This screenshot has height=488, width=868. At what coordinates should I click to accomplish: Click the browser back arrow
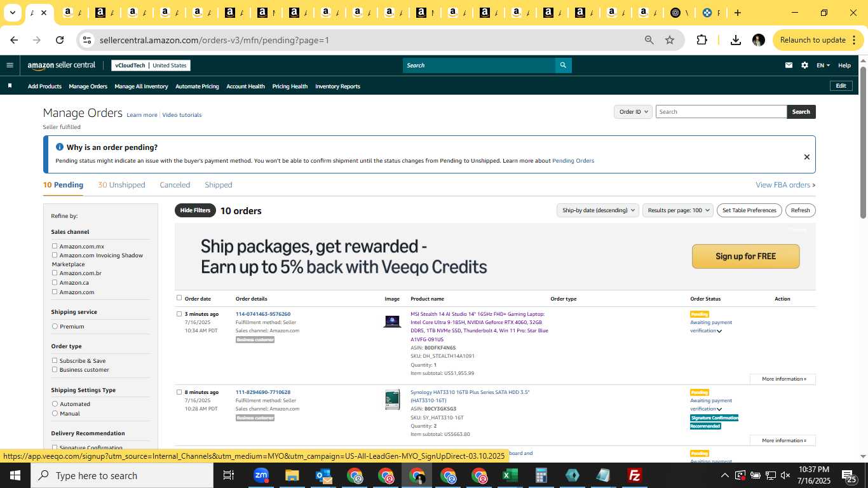(x=14, y=40)
